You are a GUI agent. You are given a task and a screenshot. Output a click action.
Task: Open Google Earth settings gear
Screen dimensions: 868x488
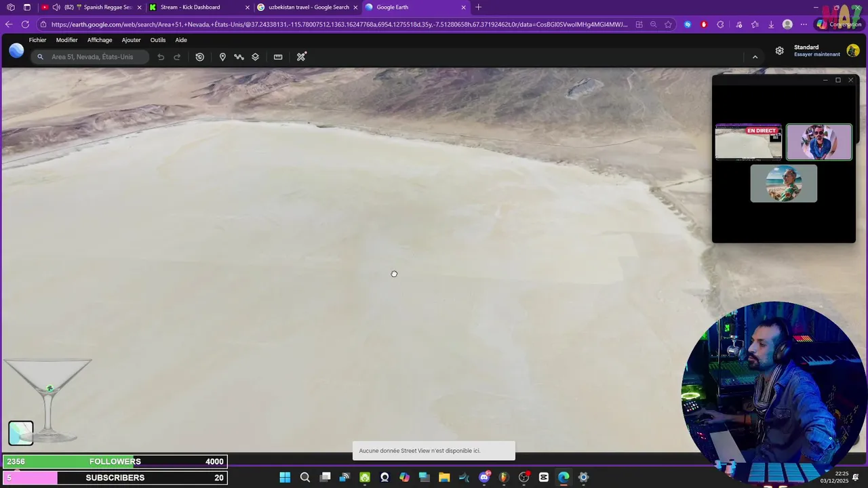[x=780, y=51]
